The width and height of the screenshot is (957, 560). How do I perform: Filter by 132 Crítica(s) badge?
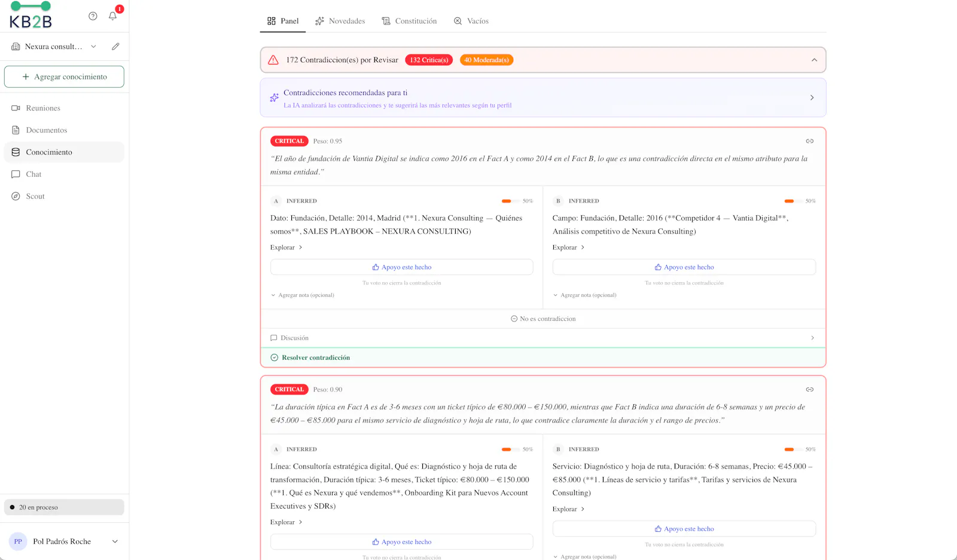click(429, 60)
